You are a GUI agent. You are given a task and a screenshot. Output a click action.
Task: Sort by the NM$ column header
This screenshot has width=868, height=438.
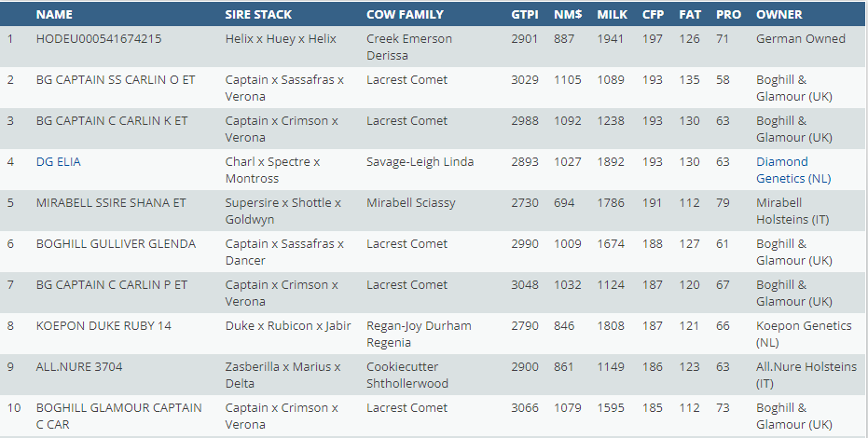tap(568, 15)
